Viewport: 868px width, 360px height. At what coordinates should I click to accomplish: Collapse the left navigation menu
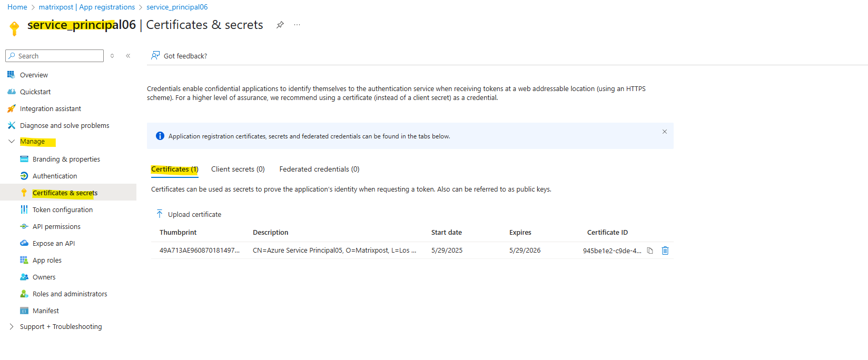tap(128, 56)
